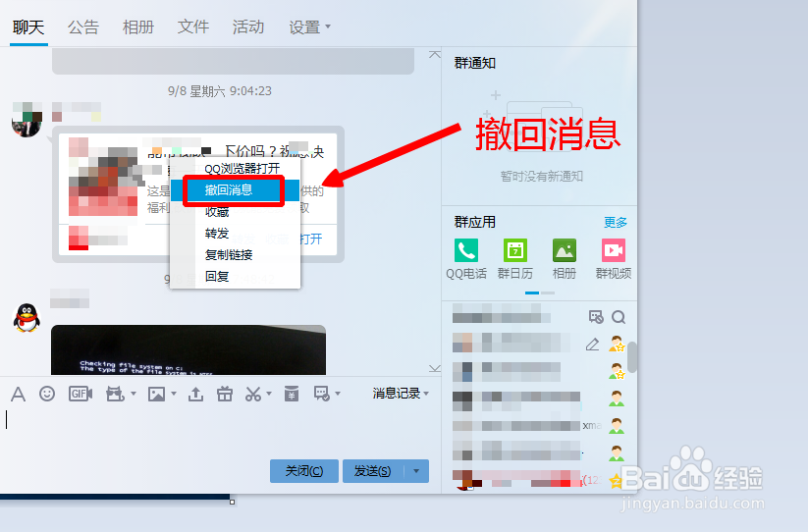
Task: Click the red envelope yen icon
Action: coord(292,394)
